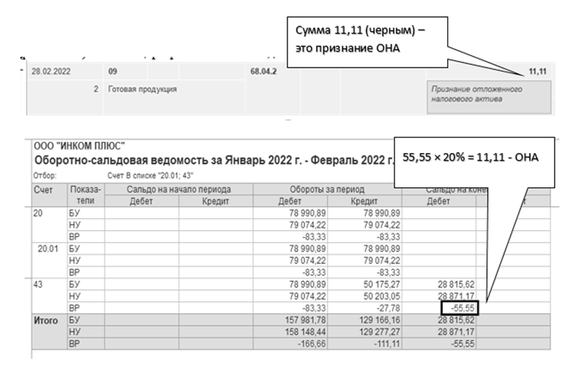This screenshot has height=366, width=588.
Task: Open 'Признание отложенного налогового актива' description cell
Action: 489,97
